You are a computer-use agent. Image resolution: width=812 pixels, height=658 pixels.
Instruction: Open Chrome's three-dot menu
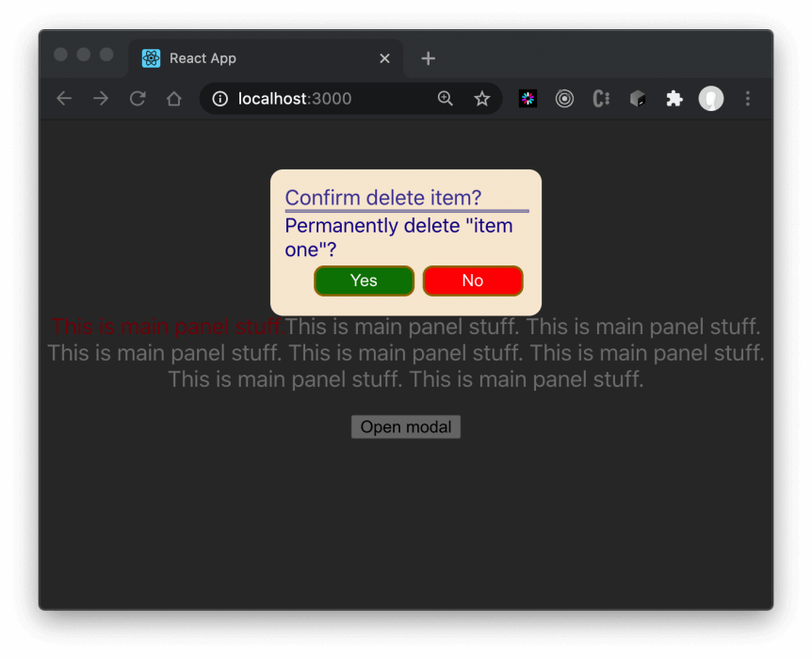coord(748,98)
